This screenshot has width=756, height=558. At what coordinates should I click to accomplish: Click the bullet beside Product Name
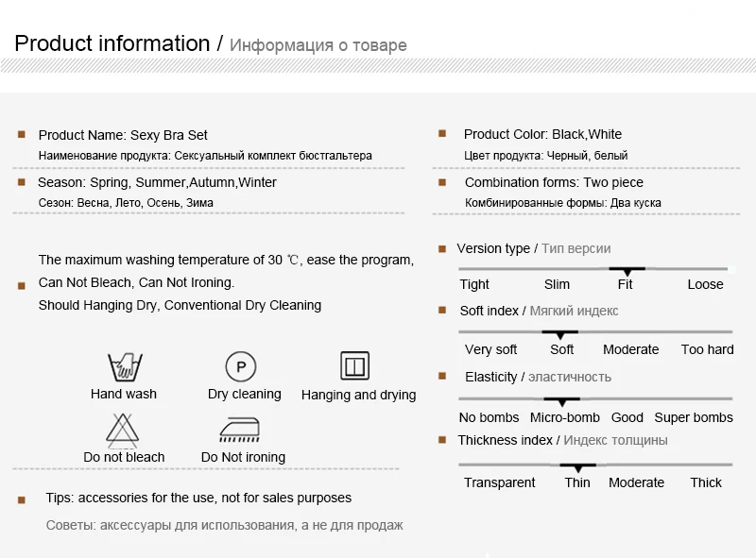pyautogui.click(x=21, y=134)
